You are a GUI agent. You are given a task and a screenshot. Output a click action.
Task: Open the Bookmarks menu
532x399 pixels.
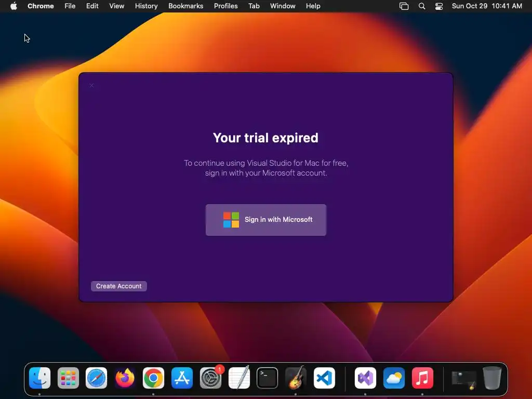point(185,6)
